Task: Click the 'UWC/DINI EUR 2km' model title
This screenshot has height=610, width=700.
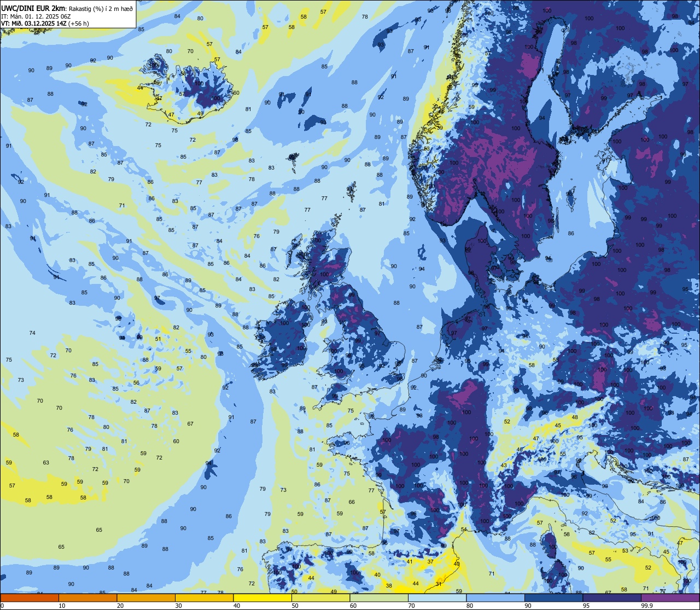Action: [33, 8]
